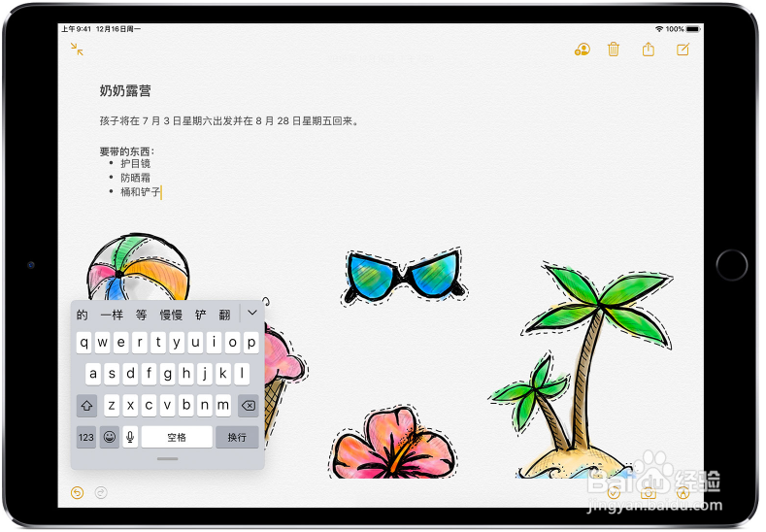
Task: Tap the m key
Action: coord(223,406)
